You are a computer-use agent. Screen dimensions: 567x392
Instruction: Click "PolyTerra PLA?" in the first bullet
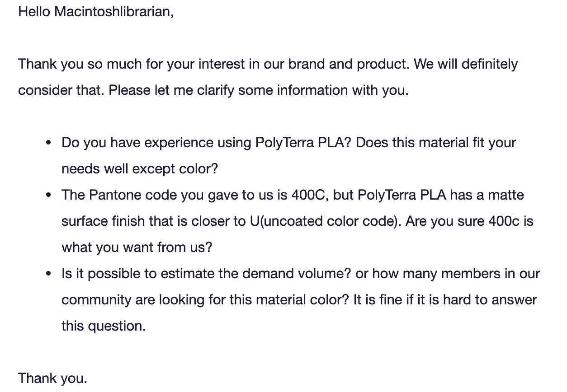coord(303,143)
